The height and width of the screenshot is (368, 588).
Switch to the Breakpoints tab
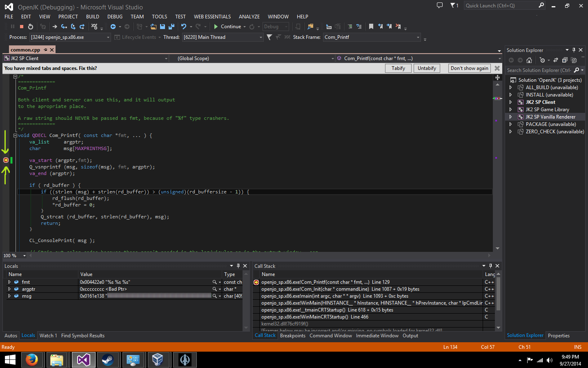coord(293,336)
